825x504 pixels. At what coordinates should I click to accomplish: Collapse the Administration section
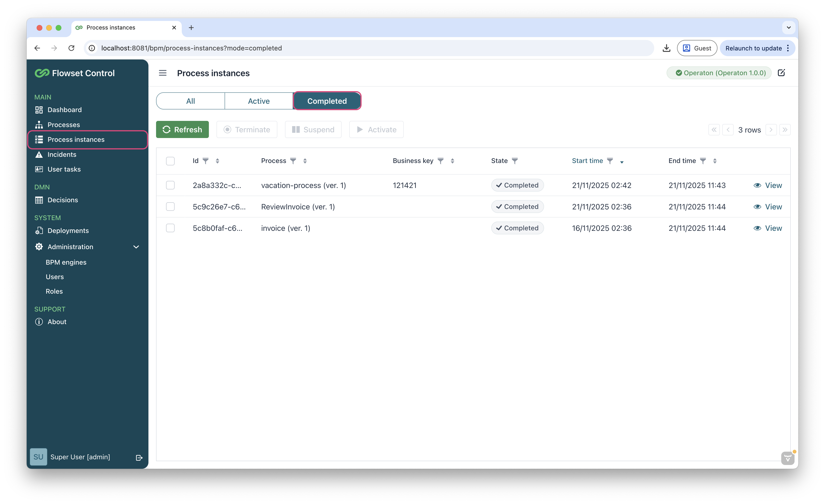click(136, 247)
